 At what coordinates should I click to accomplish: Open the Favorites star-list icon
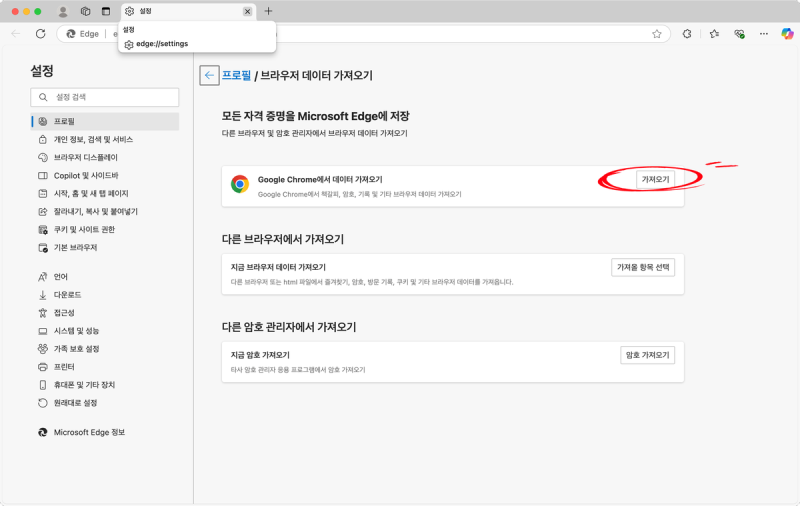[714, 34]
